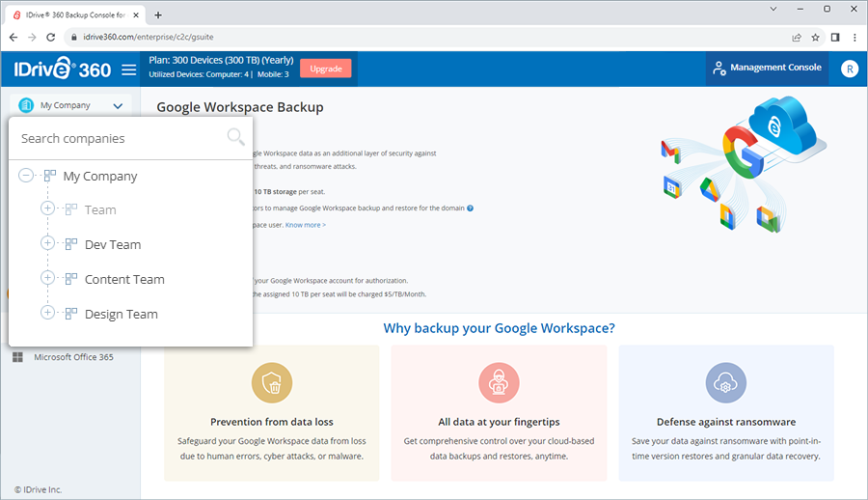Click the blue help question icon
This screenshot has height=500, width=868.
pos(470,208)
